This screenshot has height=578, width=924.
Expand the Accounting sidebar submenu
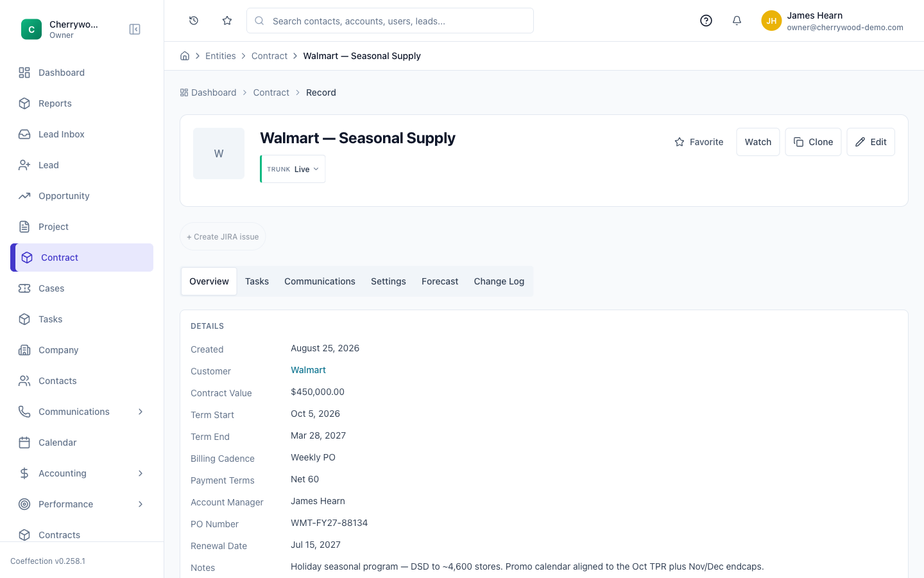click(x=141, y=473)
